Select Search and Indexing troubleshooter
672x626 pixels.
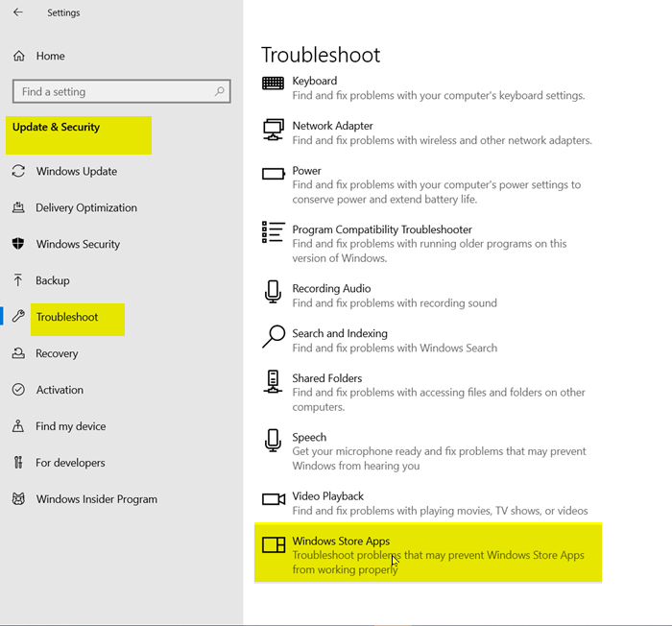[x=340, y=333]
